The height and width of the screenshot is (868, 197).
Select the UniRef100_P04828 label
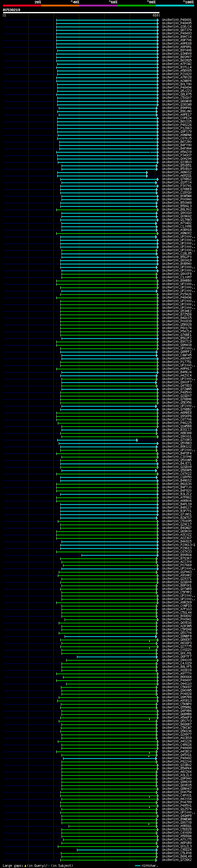[177, 694]
